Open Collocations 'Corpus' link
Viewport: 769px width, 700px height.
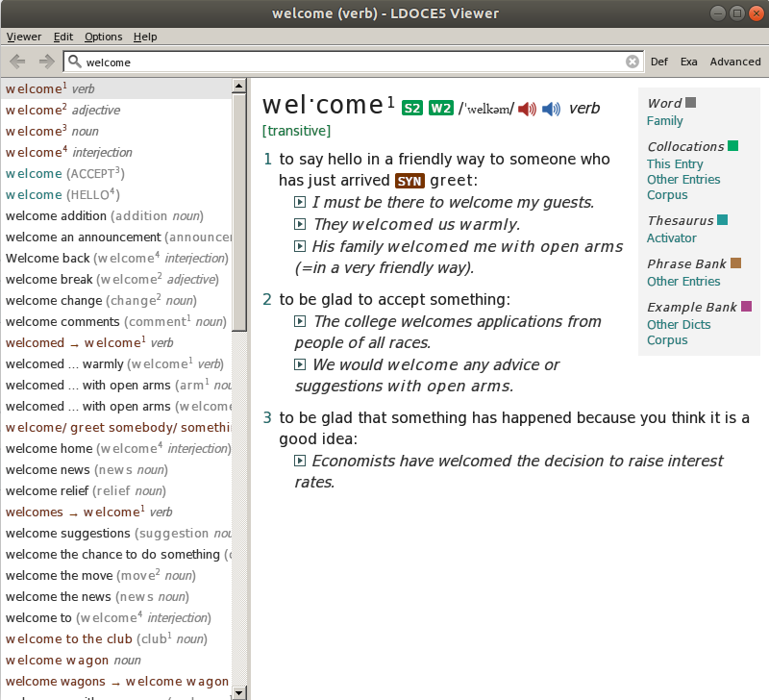click(667, 195)
